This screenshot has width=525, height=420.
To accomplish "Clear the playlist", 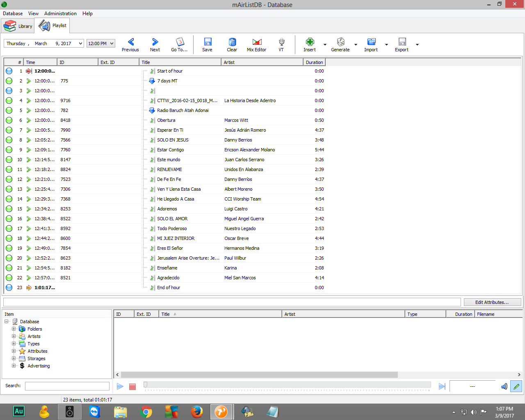I will (232, 45).
